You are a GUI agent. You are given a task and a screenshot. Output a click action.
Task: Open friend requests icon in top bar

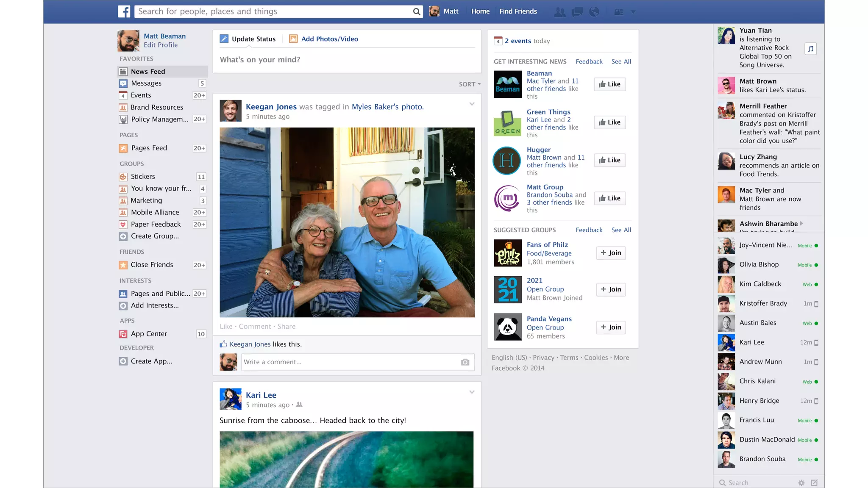click(559, 12)
